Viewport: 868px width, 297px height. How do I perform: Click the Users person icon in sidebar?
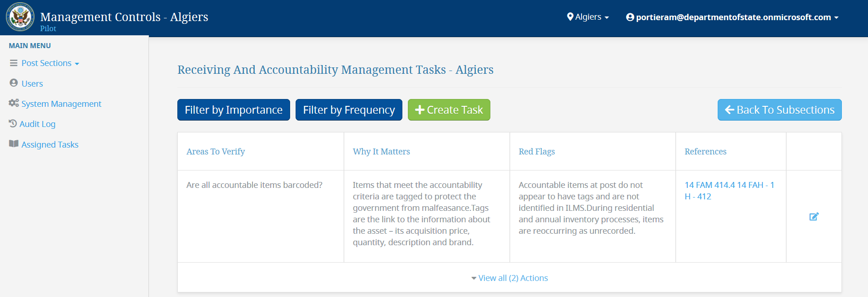click(14, 83)
